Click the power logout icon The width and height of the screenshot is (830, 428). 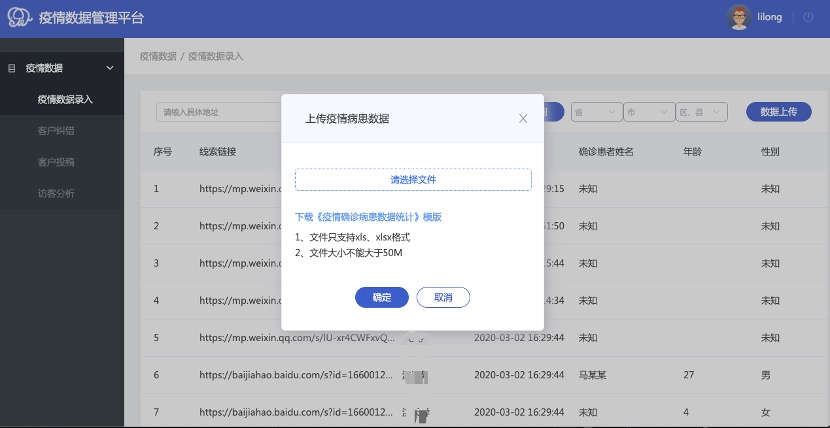[x=808, y=17]
